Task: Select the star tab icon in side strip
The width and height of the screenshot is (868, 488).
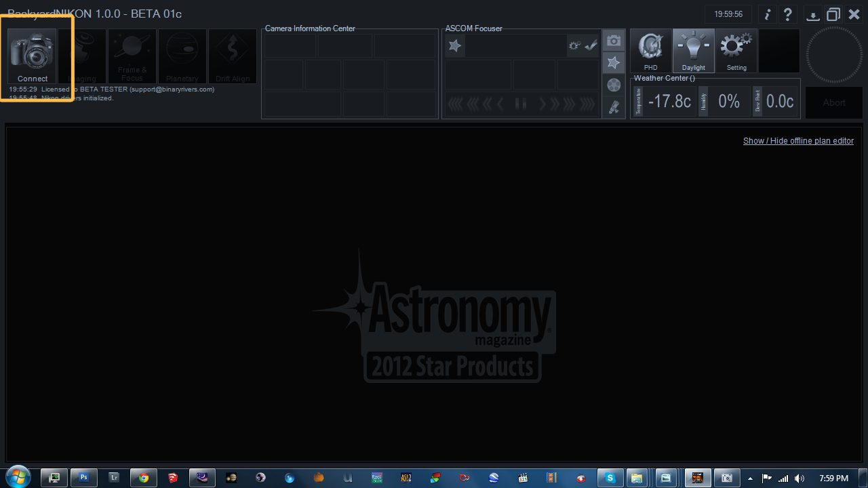Action: (614, 63)
